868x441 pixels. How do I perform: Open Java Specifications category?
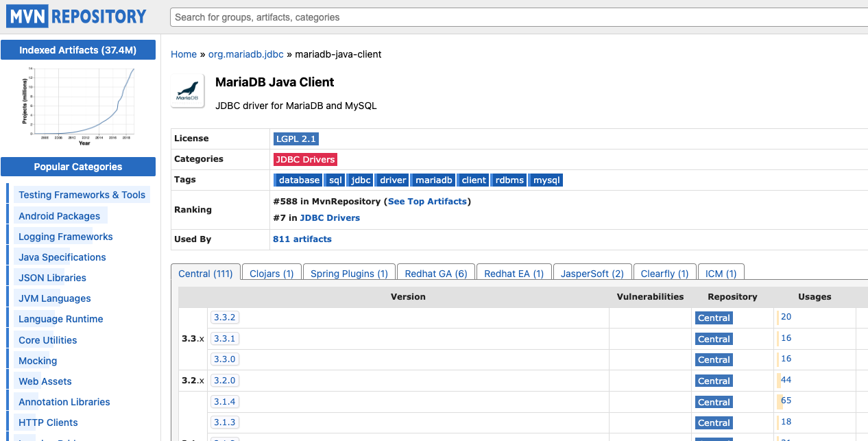pos(62,257)
